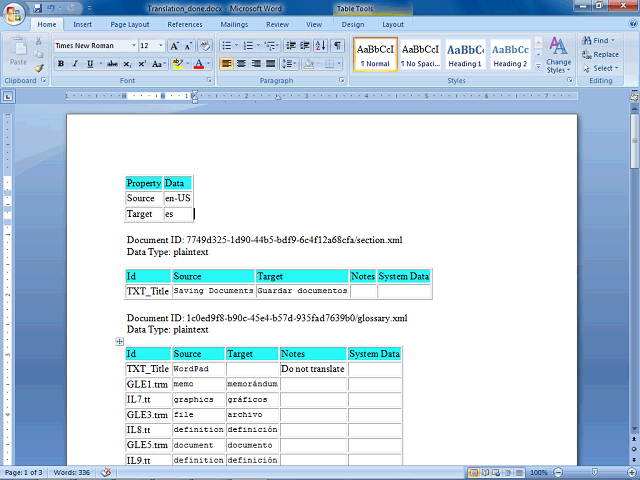Image resolution: width=640 pixels, height=480 pixels.
Task: Apply Normal style
Action: (x=376, y=55)
